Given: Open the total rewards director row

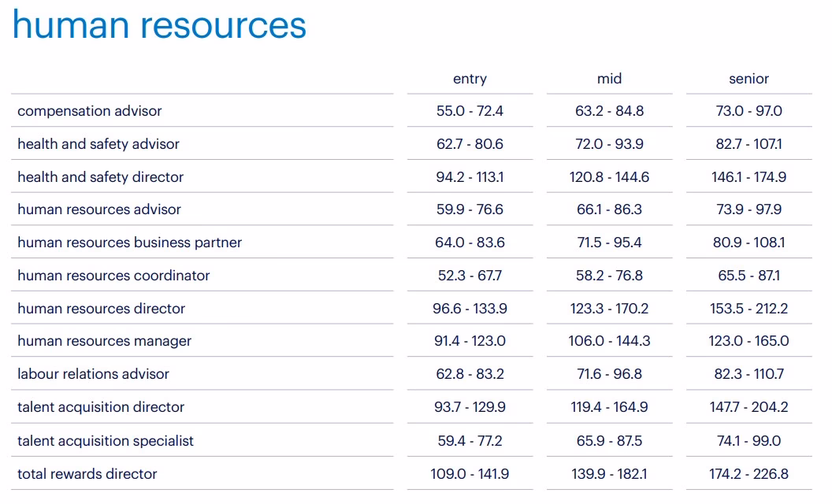Looking at the screenshot, I should (87, 473).
